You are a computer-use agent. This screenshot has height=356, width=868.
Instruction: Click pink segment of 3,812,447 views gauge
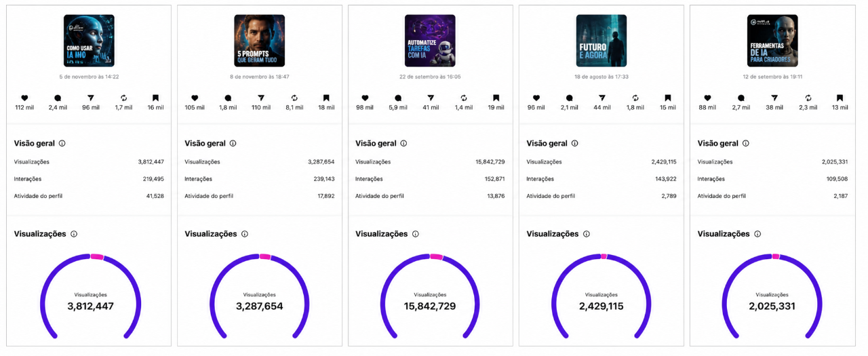tap(97, 256)
